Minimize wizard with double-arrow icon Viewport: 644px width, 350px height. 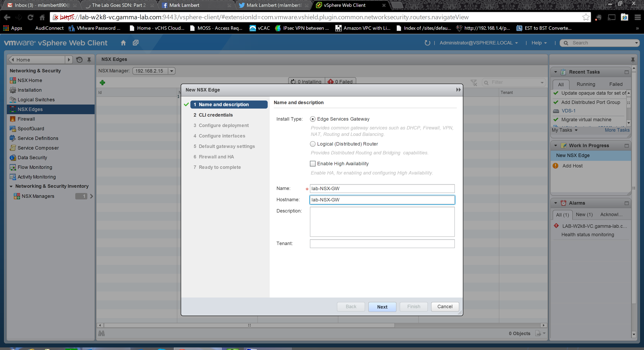(458, 90)
